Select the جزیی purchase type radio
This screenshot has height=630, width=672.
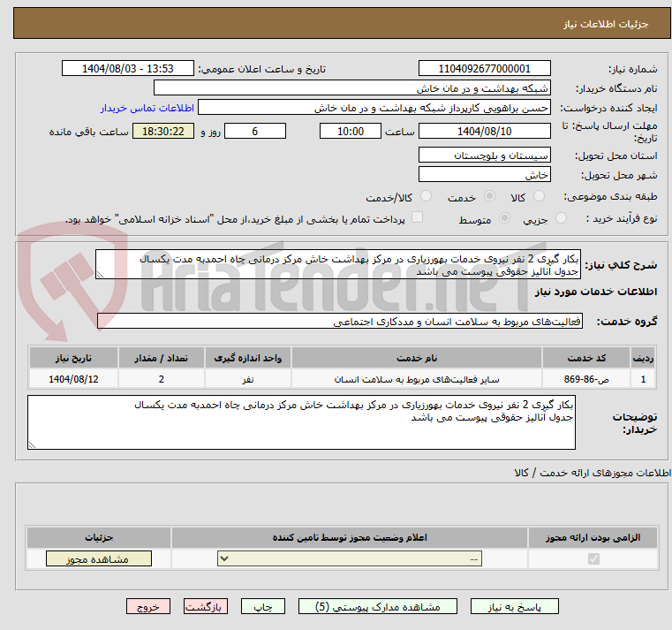(561, 218)
